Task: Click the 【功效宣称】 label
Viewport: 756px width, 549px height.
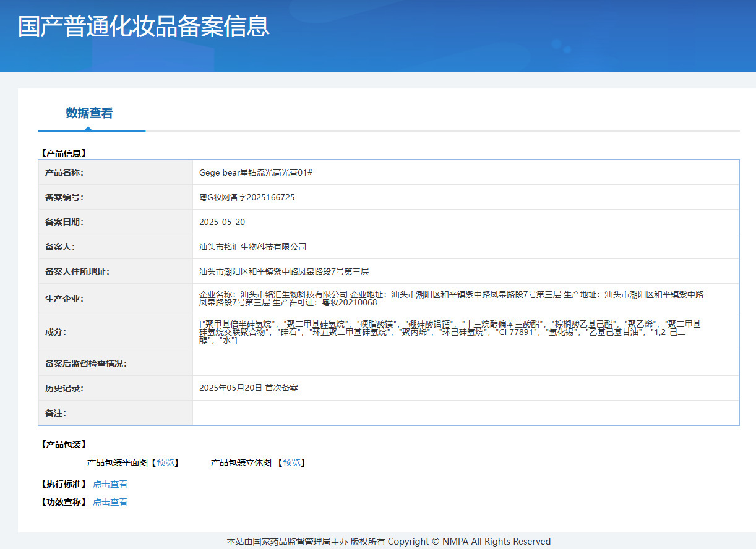Action: click(62, 502)
